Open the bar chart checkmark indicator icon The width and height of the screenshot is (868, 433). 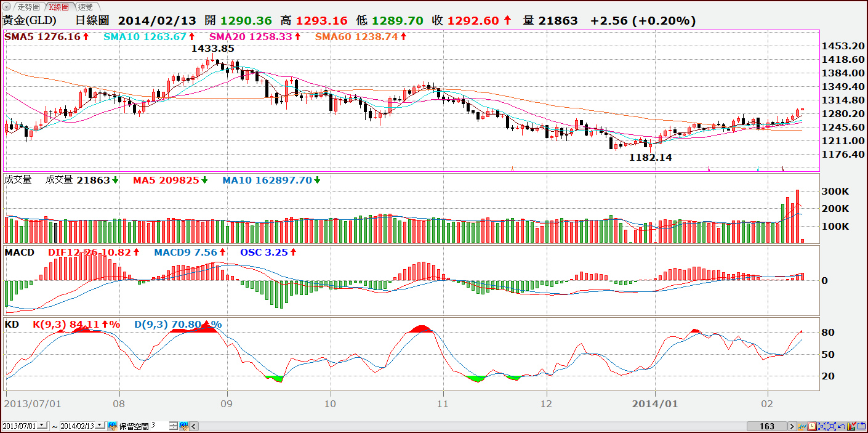[851, 426]
